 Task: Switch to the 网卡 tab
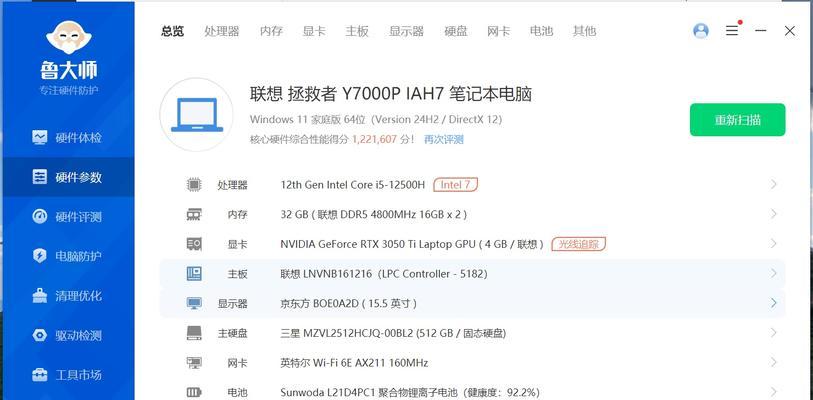499,31
